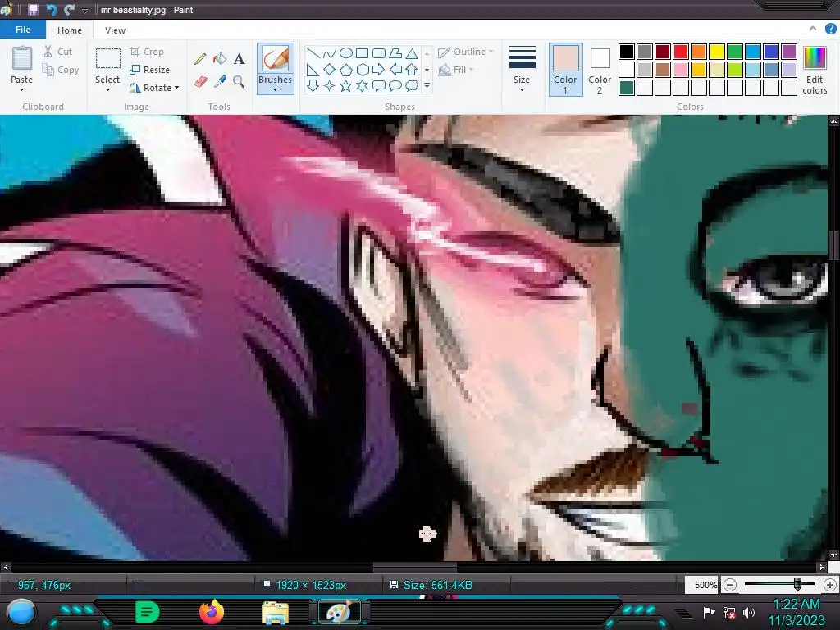Pick the yellow color swatch

[717, 52]
